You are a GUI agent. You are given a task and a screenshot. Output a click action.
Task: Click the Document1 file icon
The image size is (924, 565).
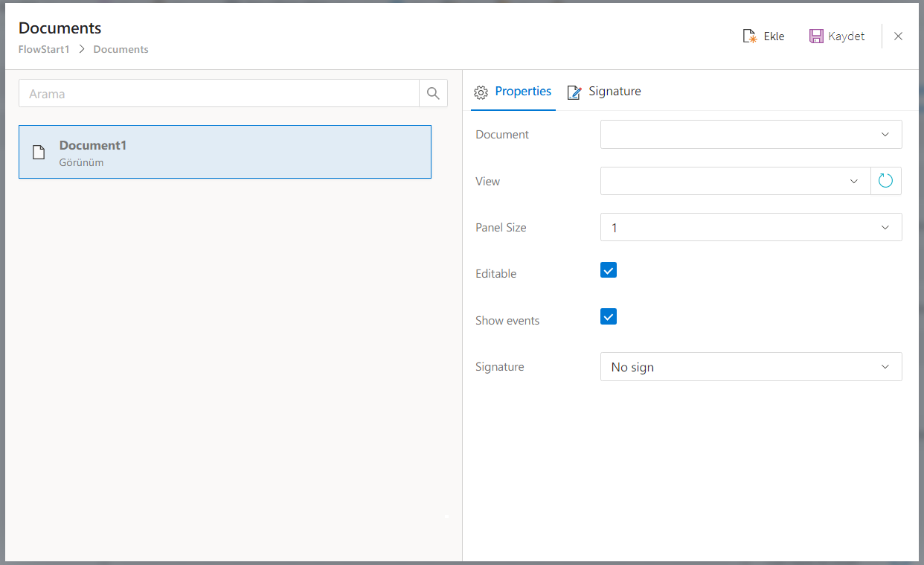pyautogui.click(x=39, y=153)
